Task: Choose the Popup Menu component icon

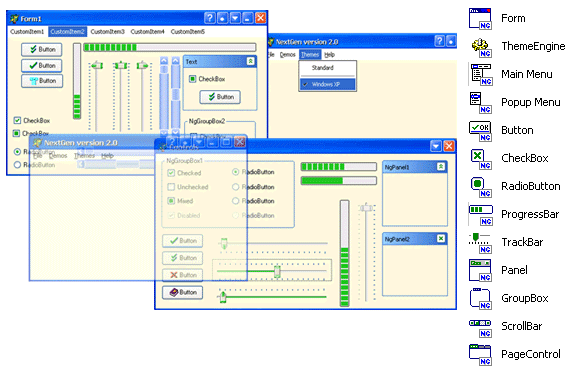Action: pos(481,103)
